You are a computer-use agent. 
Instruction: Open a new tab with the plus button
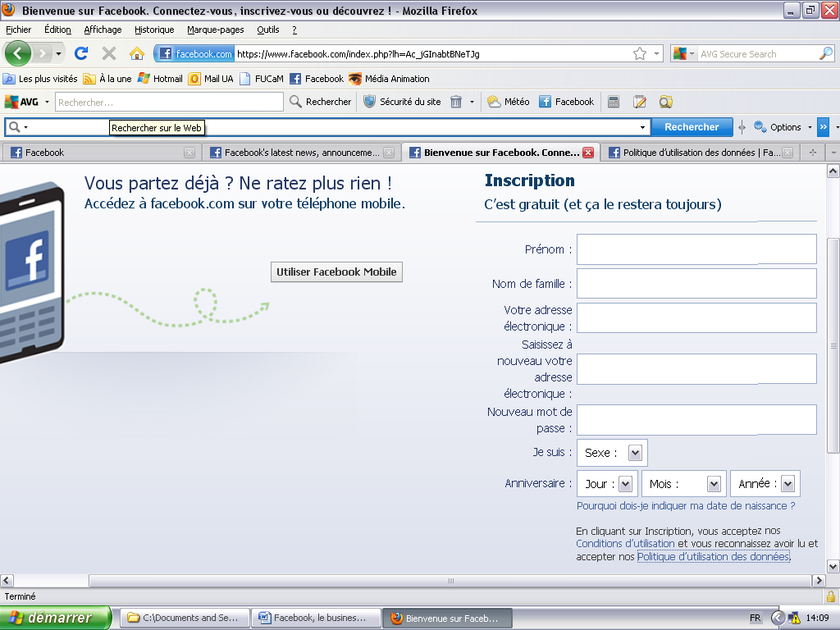(813, 153)
